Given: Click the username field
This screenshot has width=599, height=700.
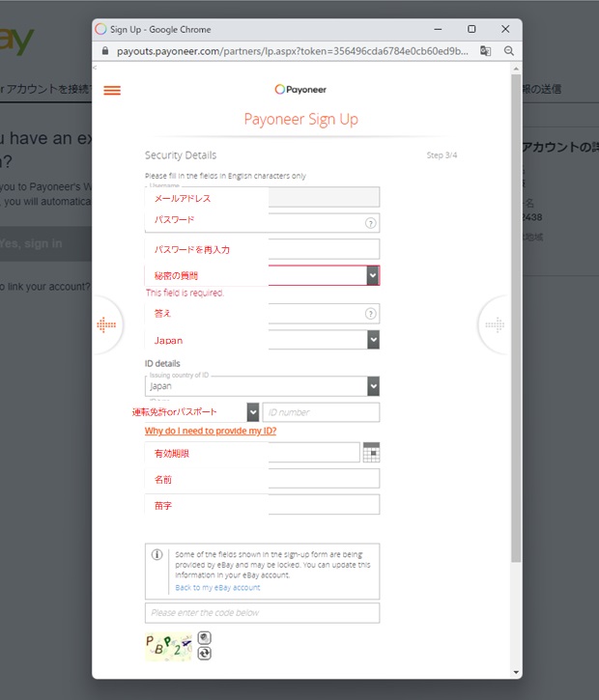Looking at the screenshot, I should 262,197.
